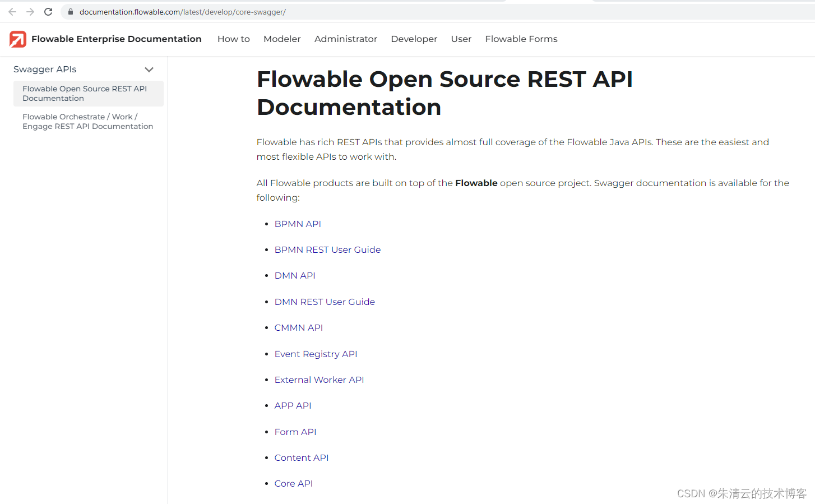Click the page title heading text

pyautogui.click(x=444, y=93)
